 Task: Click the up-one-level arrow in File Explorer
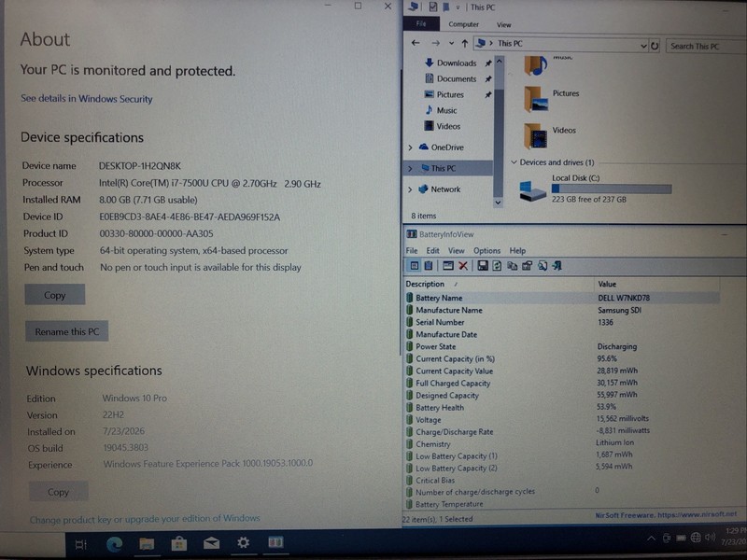point(464,44)
